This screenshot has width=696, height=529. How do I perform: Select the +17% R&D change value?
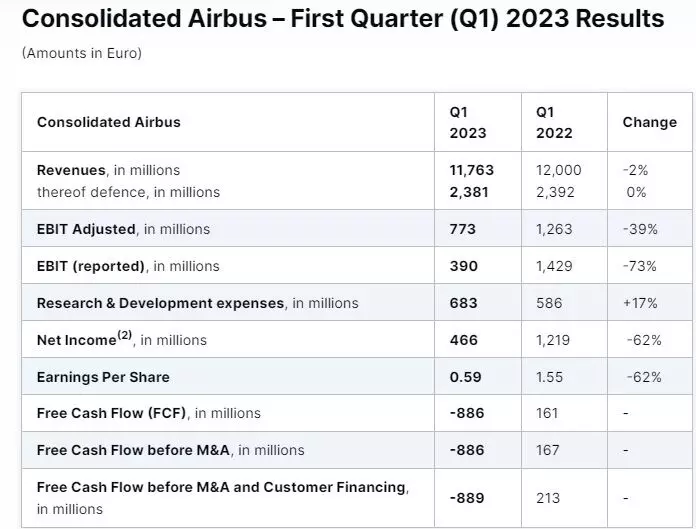(640, 303)
